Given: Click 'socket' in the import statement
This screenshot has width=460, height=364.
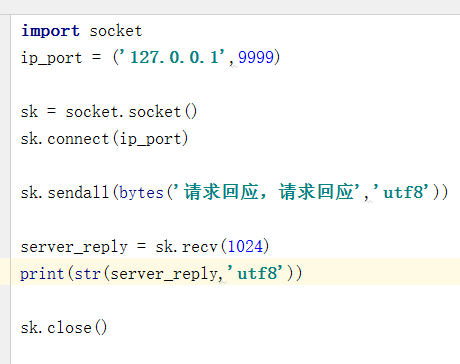Looking at the screenshot, I should 116,31.
